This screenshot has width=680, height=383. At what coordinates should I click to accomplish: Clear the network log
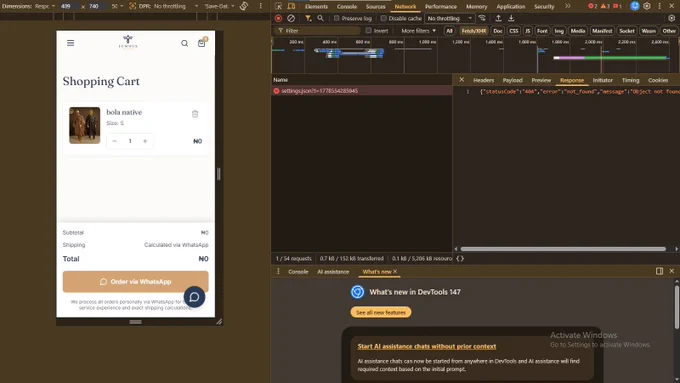coord(291,18)
